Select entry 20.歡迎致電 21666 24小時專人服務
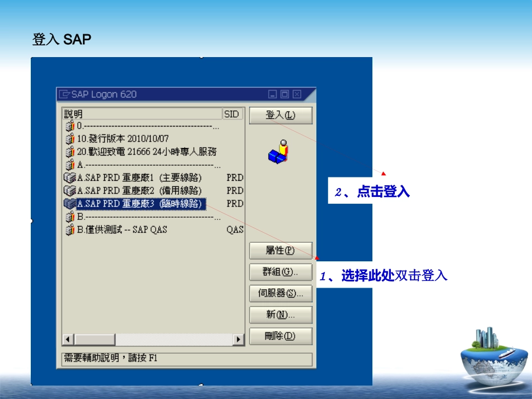Image resolution: width=532 pixels, height=399 pixels. 147,152
